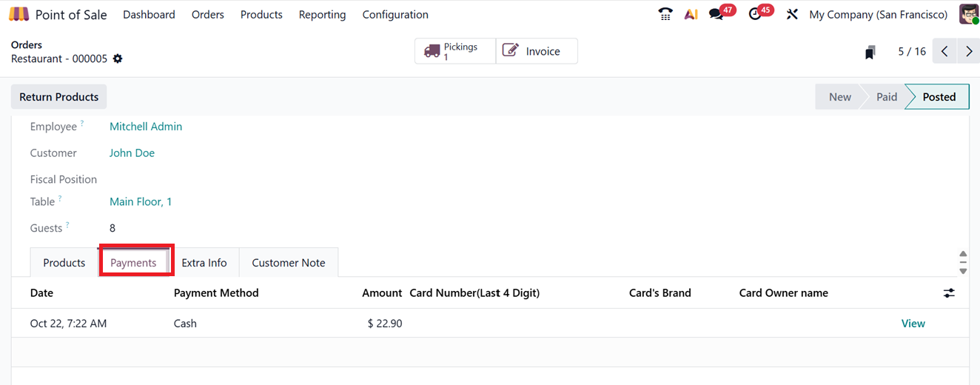Click the bookmark icon beside pager

click(x=870, y=52)
